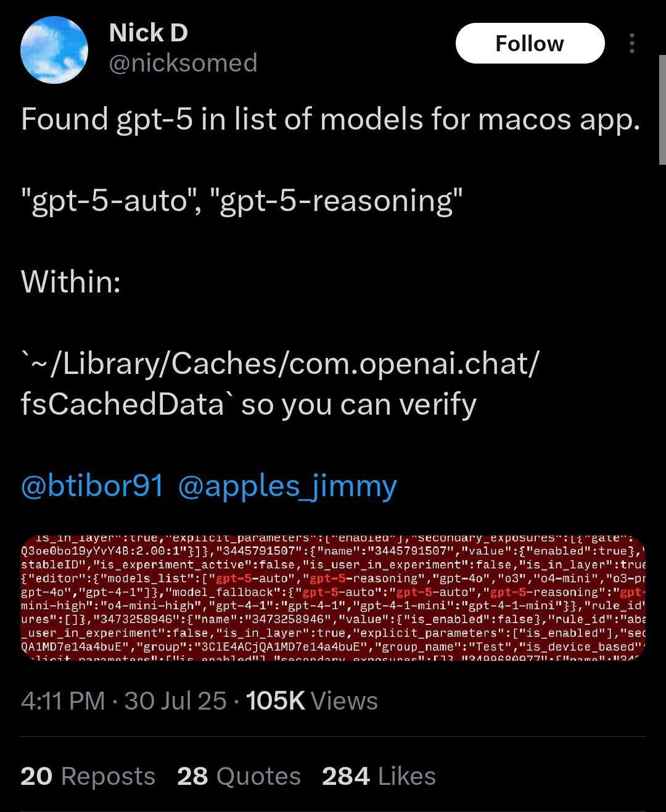Open the 4:11 PM timestamp
Screen dimensions: 666x812
point(62,700)
